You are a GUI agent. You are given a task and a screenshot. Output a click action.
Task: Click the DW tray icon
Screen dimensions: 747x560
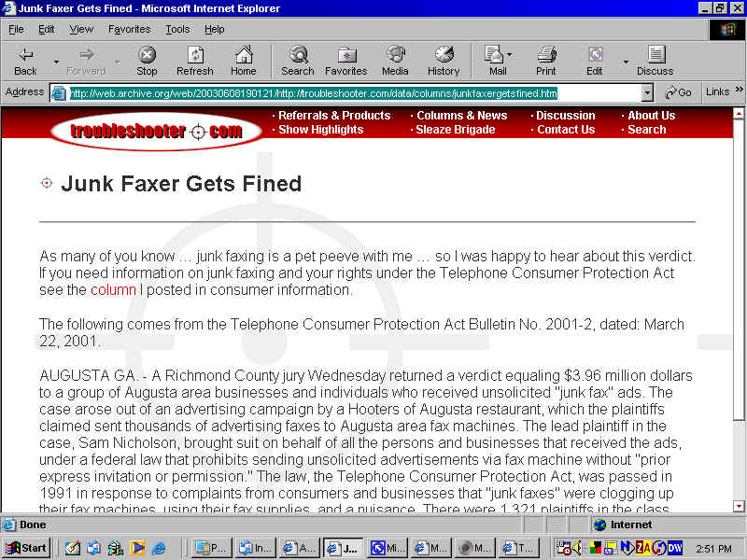click(x=674, y=548)
